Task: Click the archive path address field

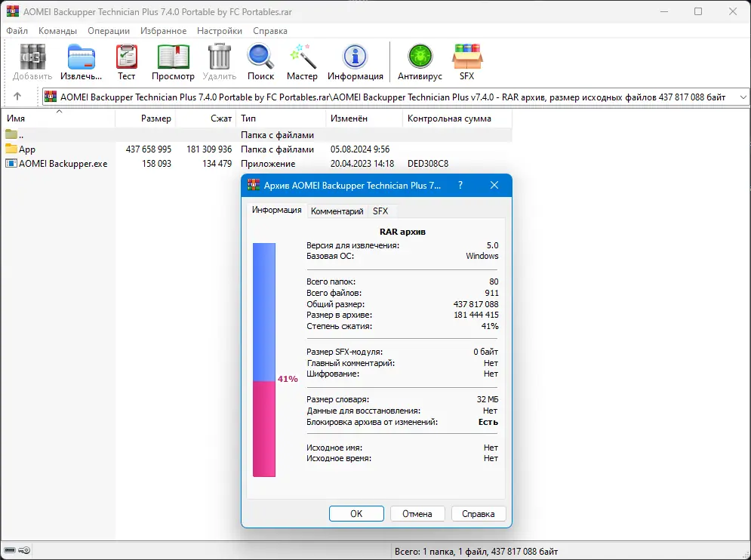Action: 396,97
